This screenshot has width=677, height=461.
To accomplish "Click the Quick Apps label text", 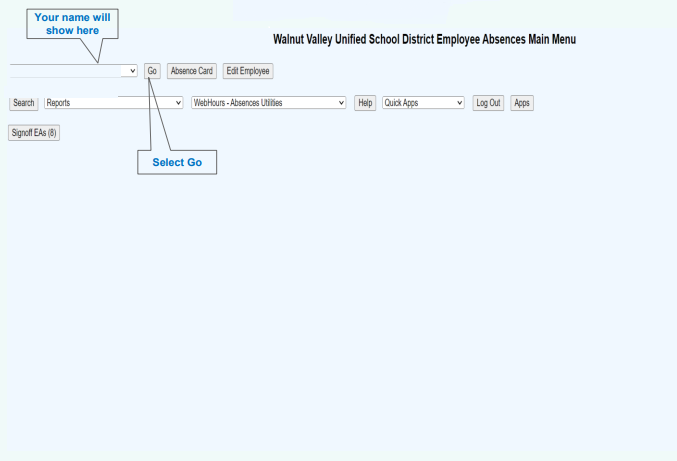I will click(402, 103).
